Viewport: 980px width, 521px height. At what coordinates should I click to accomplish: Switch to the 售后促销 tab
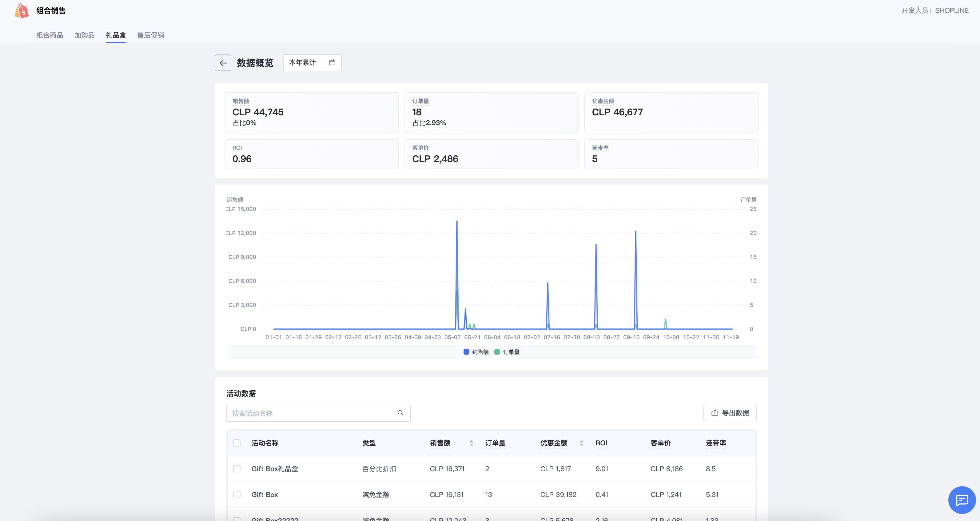(x=150, y=35)
